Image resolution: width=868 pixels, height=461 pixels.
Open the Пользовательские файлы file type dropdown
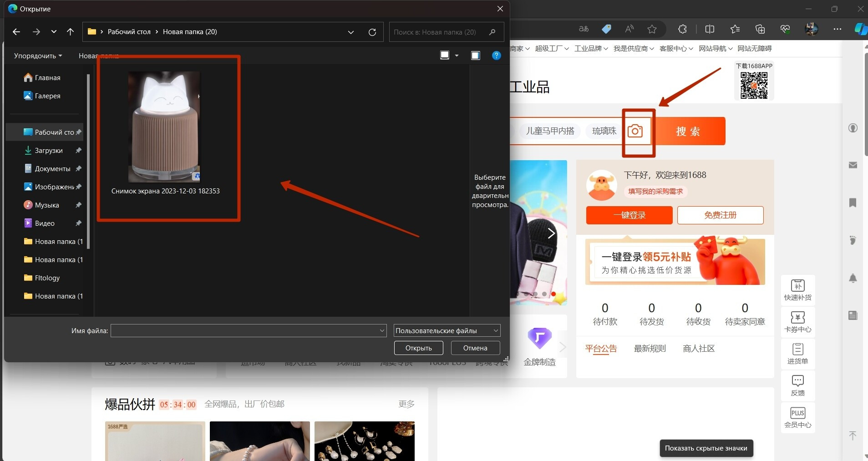447,331
